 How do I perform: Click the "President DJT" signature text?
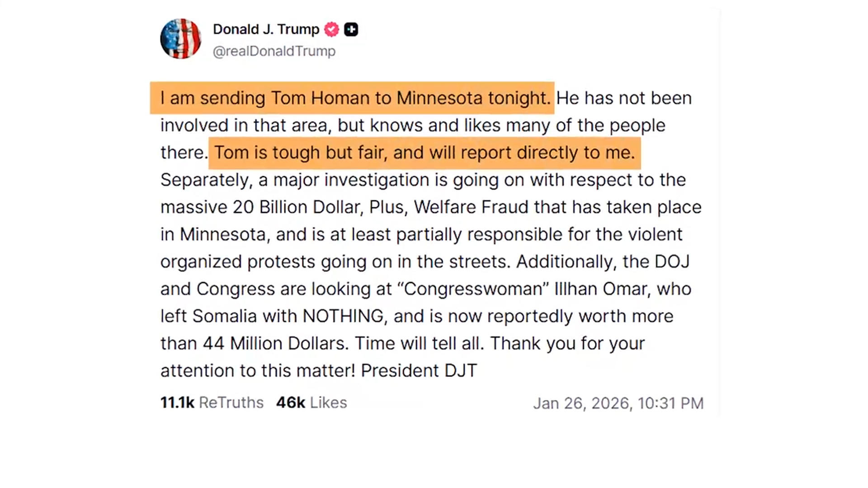click(x=419, y=371)
